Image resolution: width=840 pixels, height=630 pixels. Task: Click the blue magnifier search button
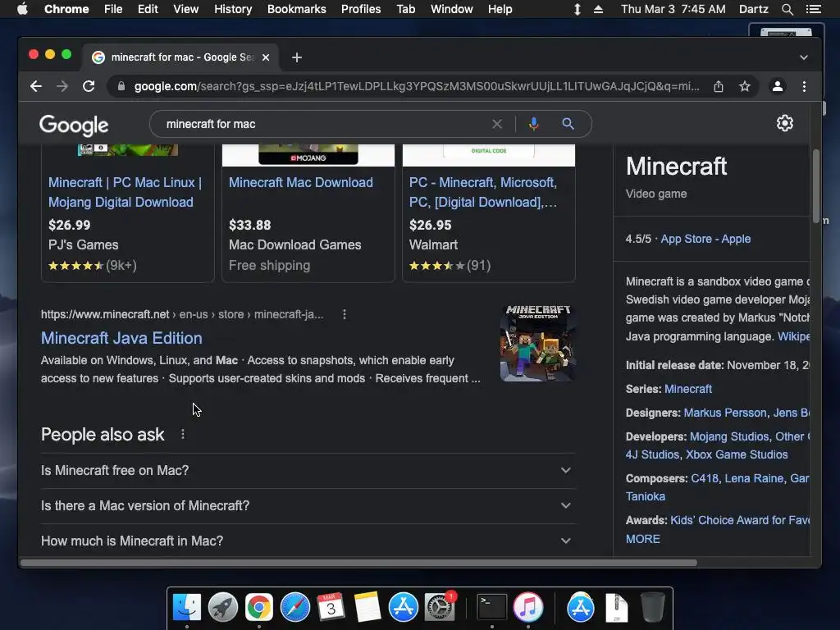tap(568, 125)
